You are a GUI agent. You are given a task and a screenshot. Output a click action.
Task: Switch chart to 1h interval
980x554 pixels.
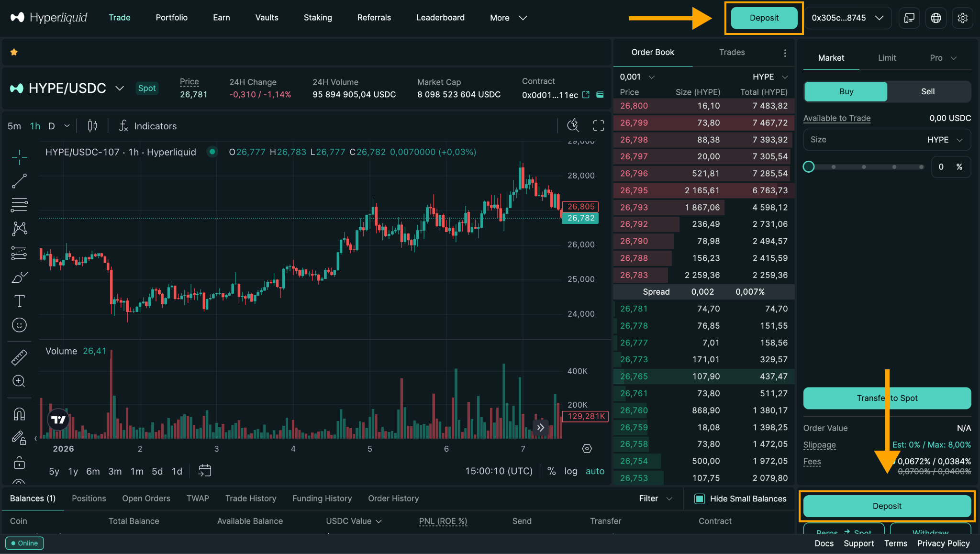point(35,126)
